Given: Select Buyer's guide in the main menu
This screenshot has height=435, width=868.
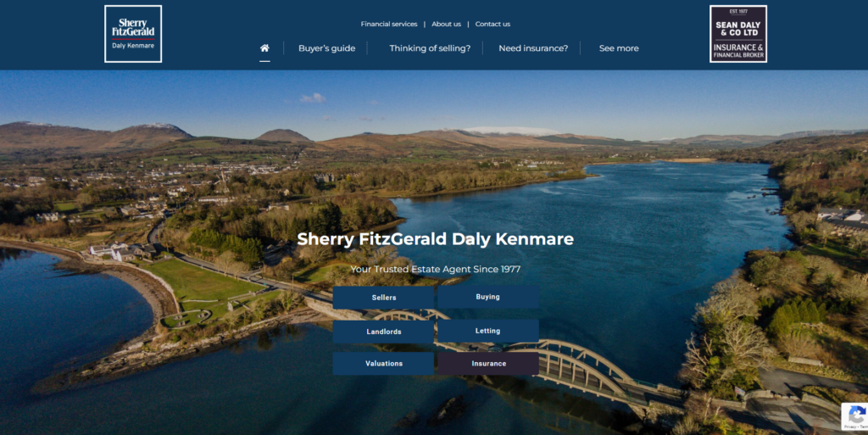Looking at the screenshot, I should click(326, 48).
